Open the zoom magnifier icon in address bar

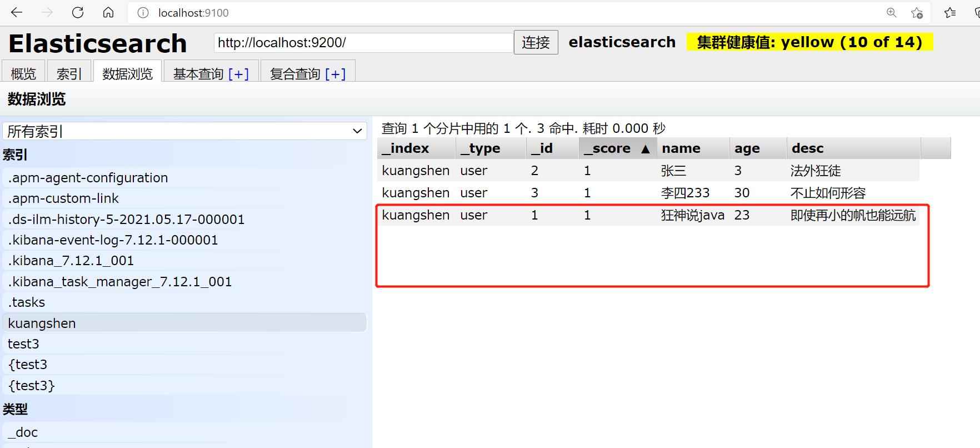(891, 12)
